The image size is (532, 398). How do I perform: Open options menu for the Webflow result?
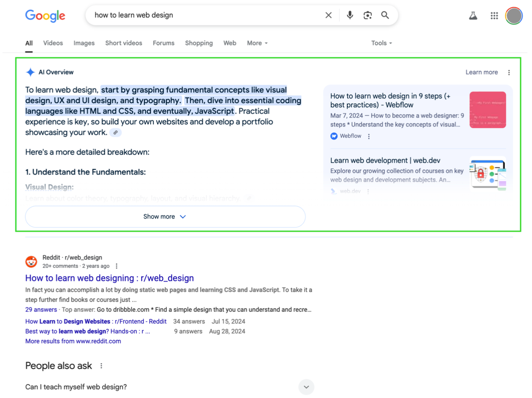pyautogui.click(x=369, y=136)
